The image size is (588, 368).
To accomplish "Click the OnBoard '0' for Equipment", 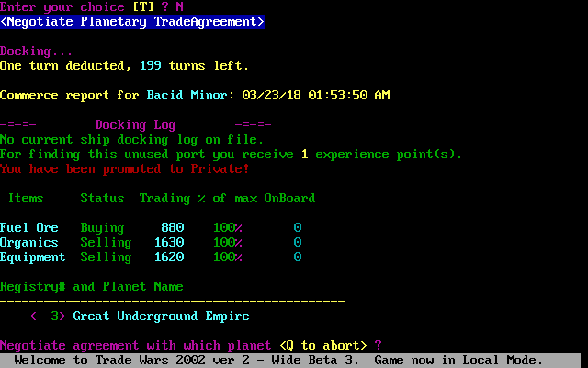I will (x=298, y=258).
